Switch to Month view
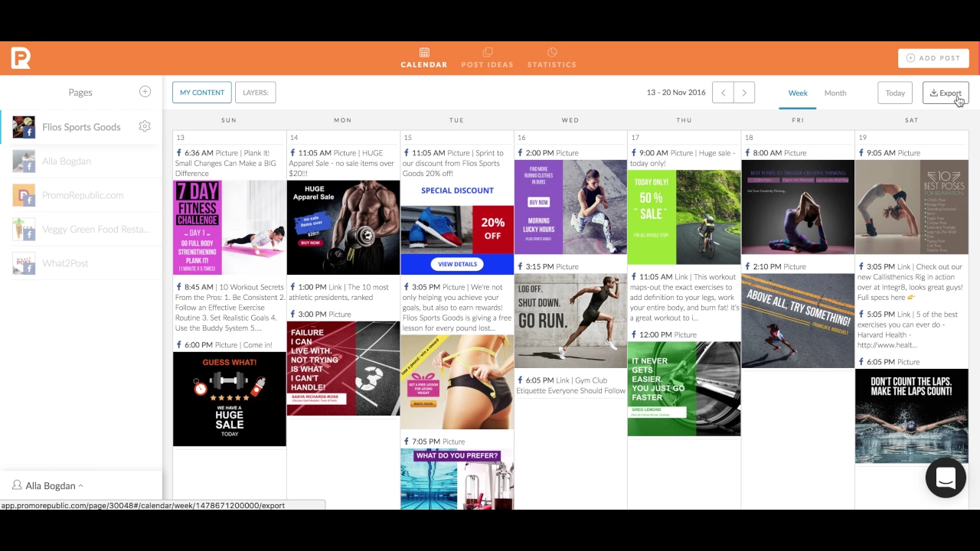The width and height of the screenshot is (980, 551). (x=835, y=93)
